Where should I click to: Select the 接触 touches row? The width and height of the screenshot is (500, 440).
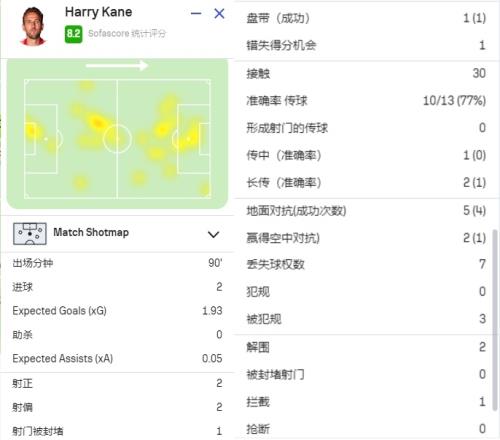[366, 73]
